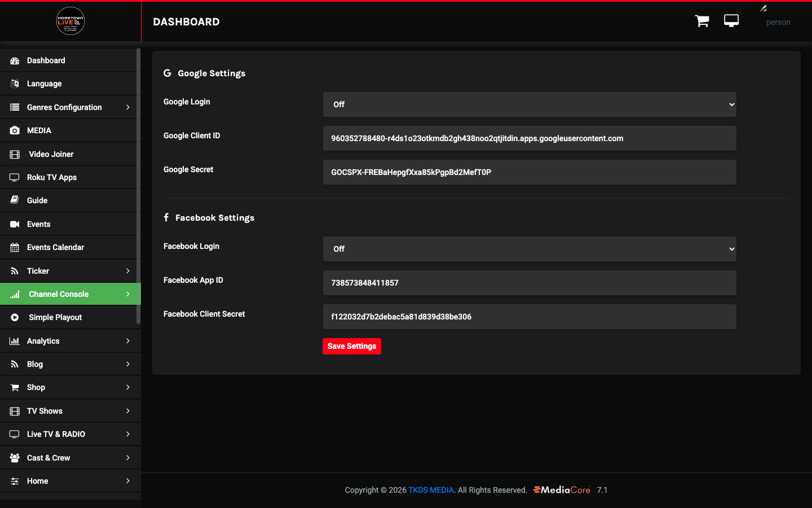Open the Google Login dropdown

point(529,104)
